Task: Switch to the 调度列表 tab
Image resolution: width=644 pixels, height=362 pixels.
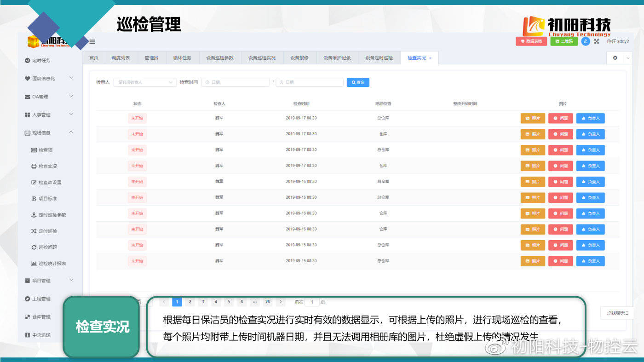Action: [121, 58]
